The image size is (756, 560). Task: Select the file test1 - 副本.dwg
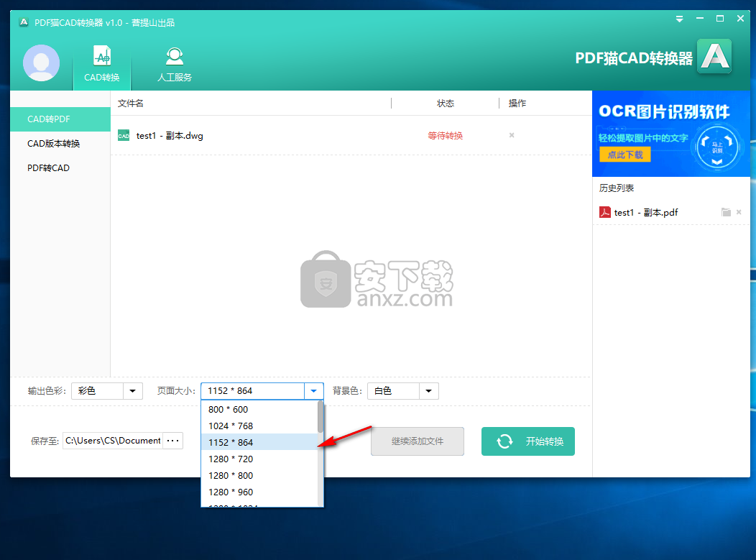point(170,136)
